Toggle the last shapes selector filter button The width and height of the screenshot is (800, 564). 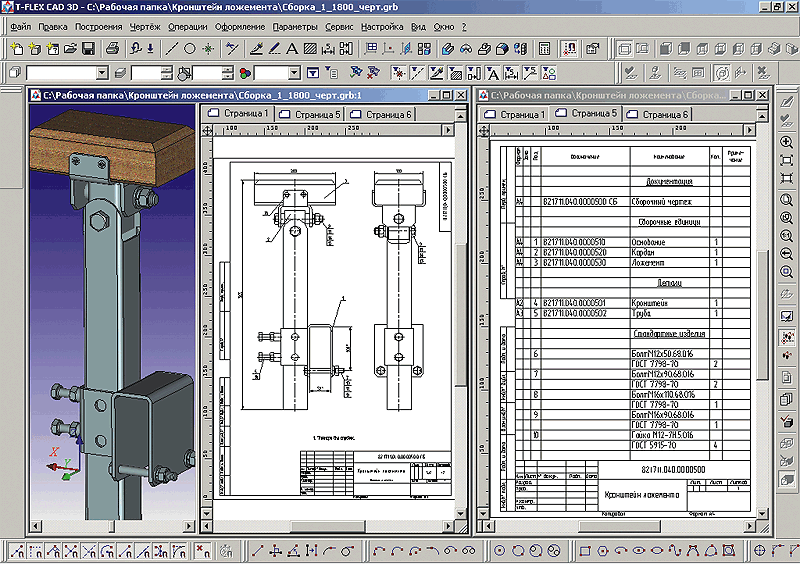(x=549, y=73)
